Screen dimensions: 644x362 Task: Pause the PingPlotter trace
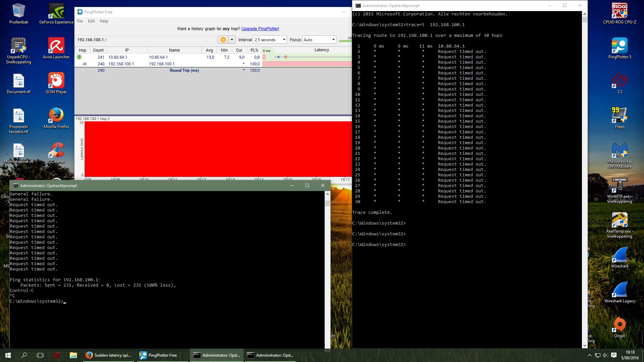coord(223,40)
